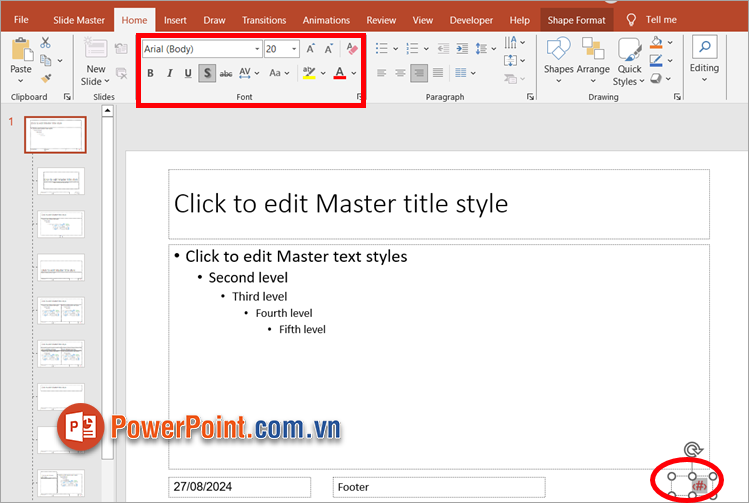Expand the Quick Styles dropdown
The image size is (749, 503).
tap(629, 60)
